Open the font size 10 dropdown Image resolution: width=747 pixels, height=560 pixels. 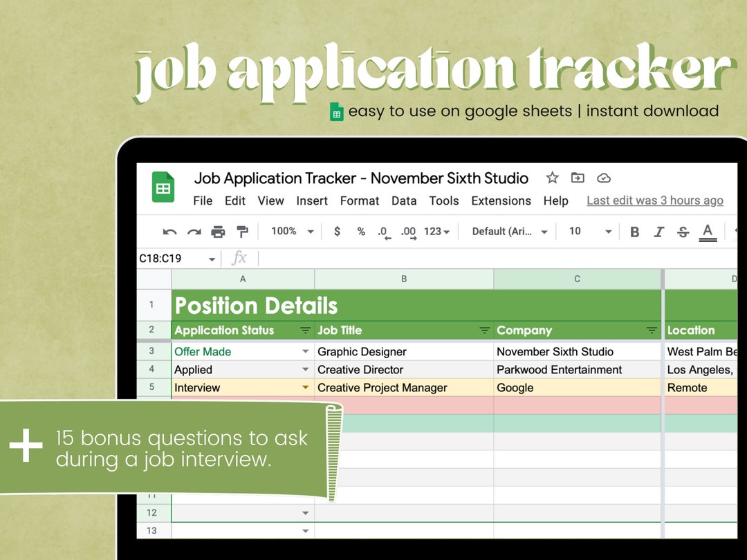[x=590, y=232]
